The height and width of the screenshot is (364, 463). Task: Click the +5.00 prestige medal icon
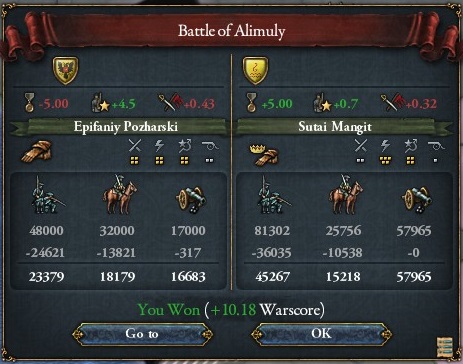pos(252,102)
